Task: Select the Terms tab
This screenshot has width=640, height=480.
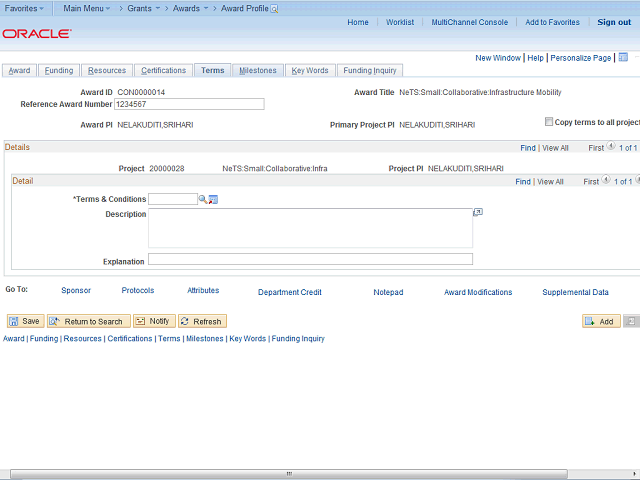Action: [213, 70]
